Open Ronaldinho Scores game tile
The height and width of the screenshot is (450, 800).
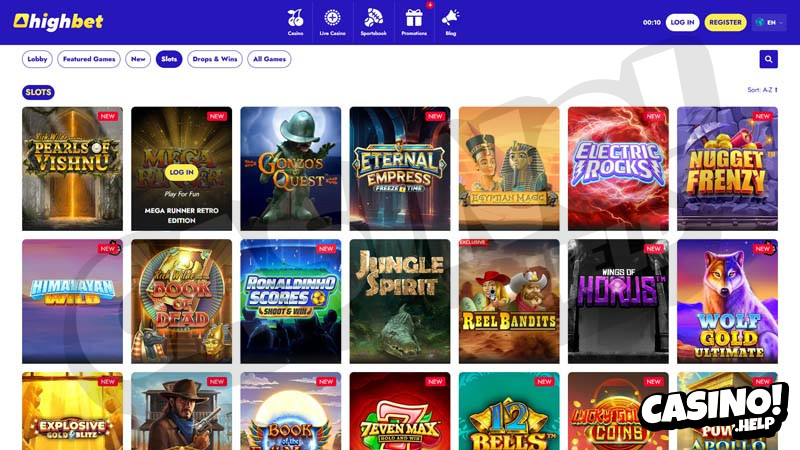pyautogui.click(x=291, y=302)
